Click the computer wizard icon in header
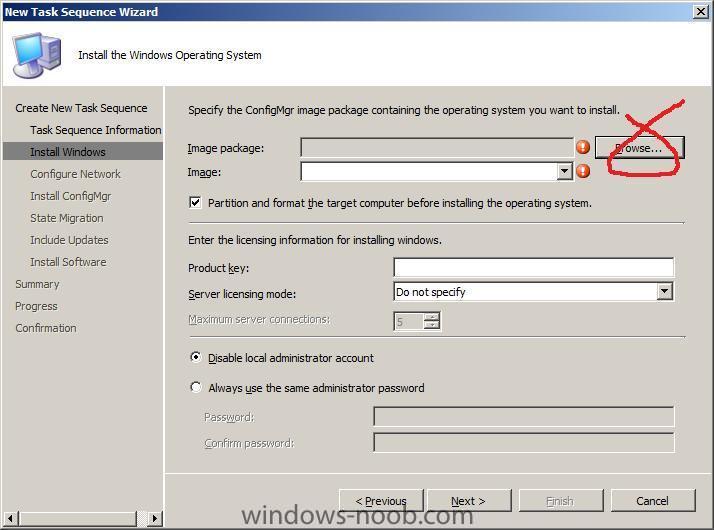714x530 pixels. tap(36, 55)
